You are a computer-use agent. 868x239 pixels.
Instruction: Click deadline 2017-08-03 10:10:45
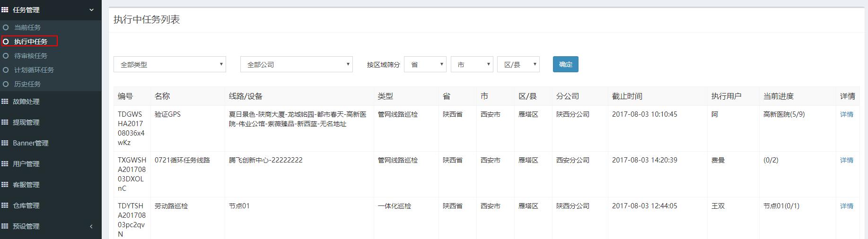645,114
